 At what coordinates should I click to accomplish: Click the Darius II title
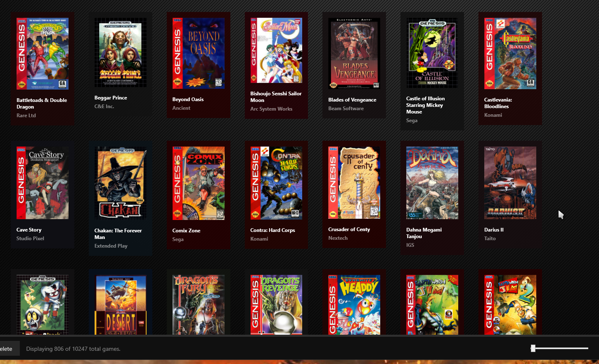(494, 230)
